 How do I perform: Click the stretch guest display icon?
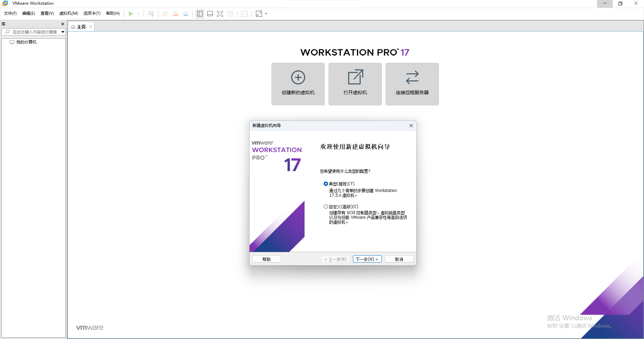pos(259,14)
